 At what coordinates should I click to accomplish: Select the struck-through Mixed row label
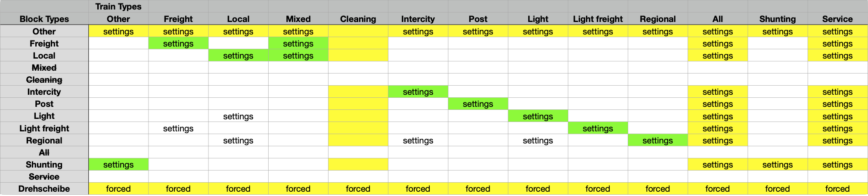pyautogui.click(x=44, y=68)
